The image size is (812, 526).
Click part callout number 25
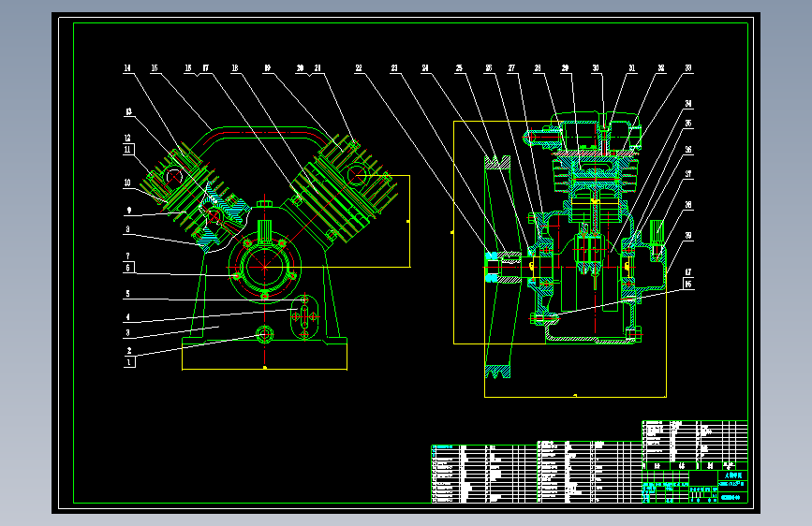pos(459,67)
